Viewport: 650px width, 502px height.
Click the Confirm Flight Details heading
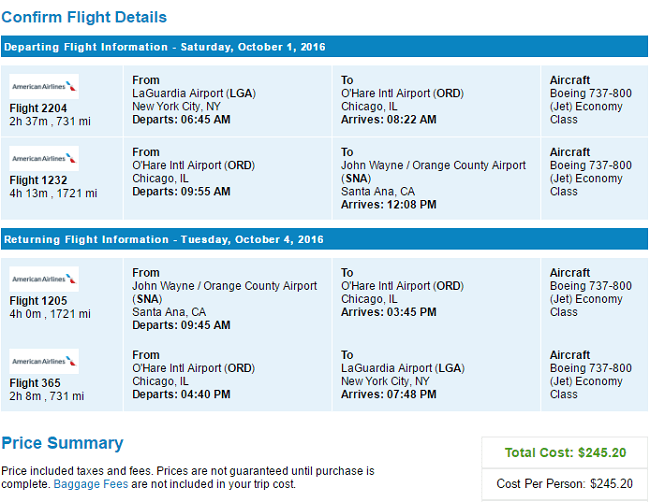click(84, 17)
